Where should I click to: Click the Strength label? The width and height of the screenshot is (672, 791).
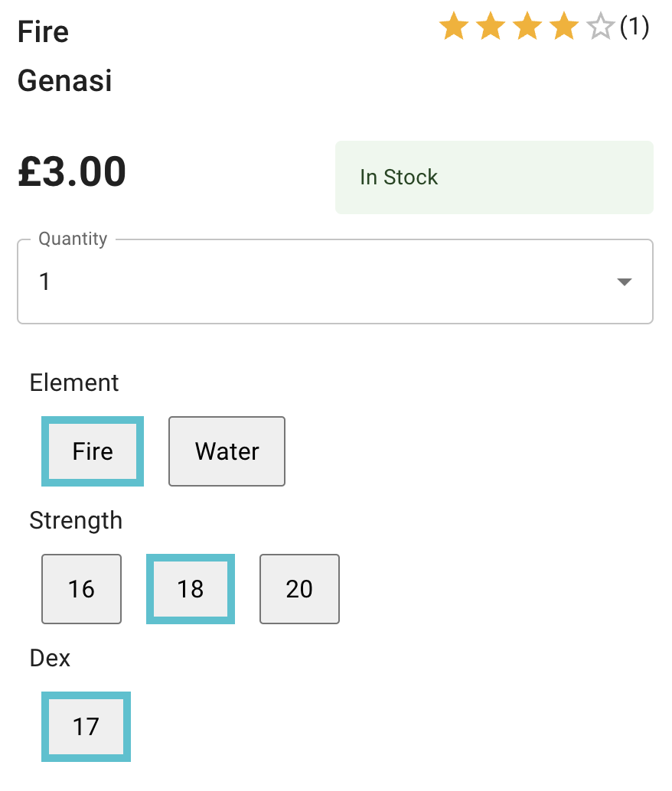(76, 520)
